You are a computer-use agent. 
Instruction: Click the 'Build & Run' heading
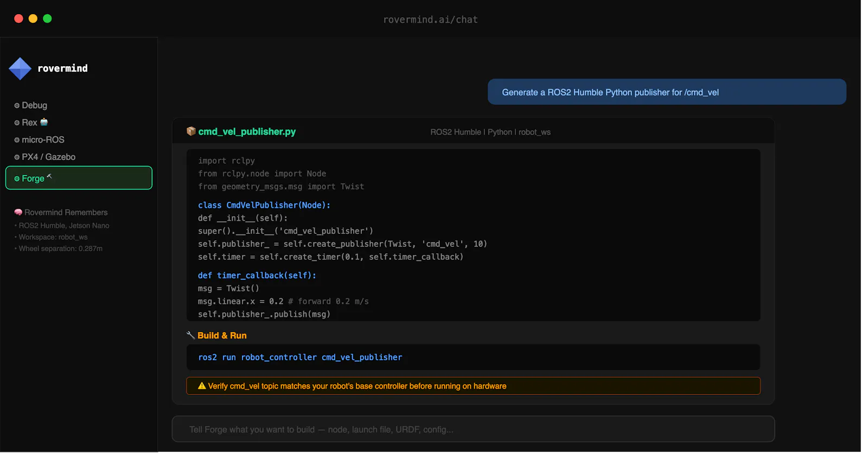pyautogui.click(x=222, y=335)
